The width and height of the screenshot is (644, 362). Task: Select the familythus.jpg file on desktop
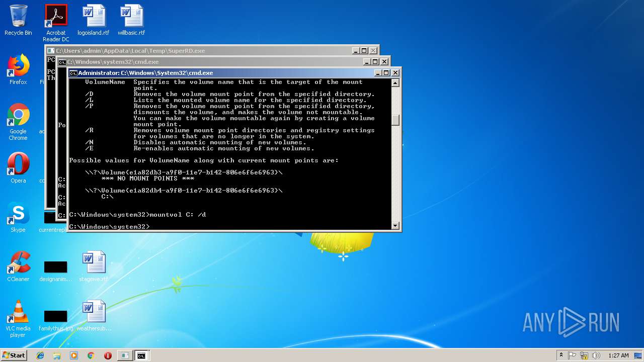[x=55, y=320]
